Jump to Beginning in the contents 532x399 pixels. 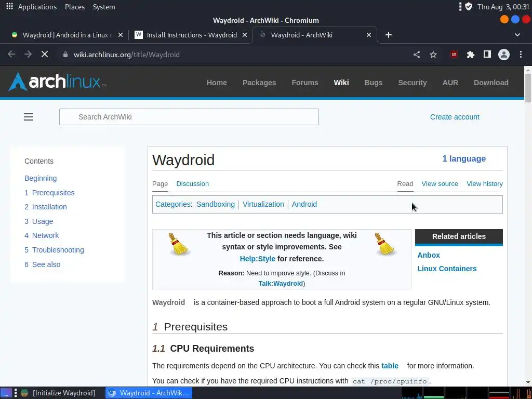(41, 178)
